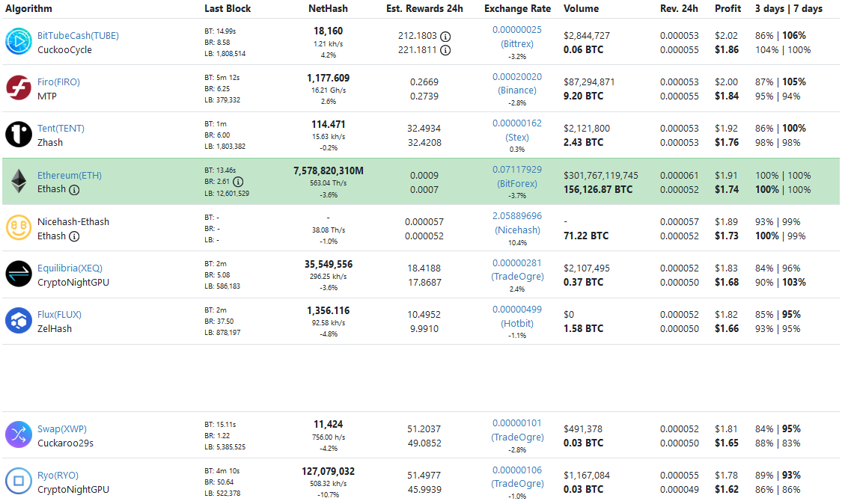Open the Ryo(RYO) coin link

58,476
